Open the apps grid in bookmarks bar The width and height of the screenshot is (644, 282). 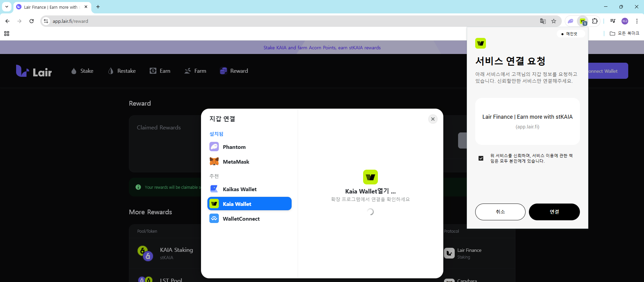tap(7, 34)
